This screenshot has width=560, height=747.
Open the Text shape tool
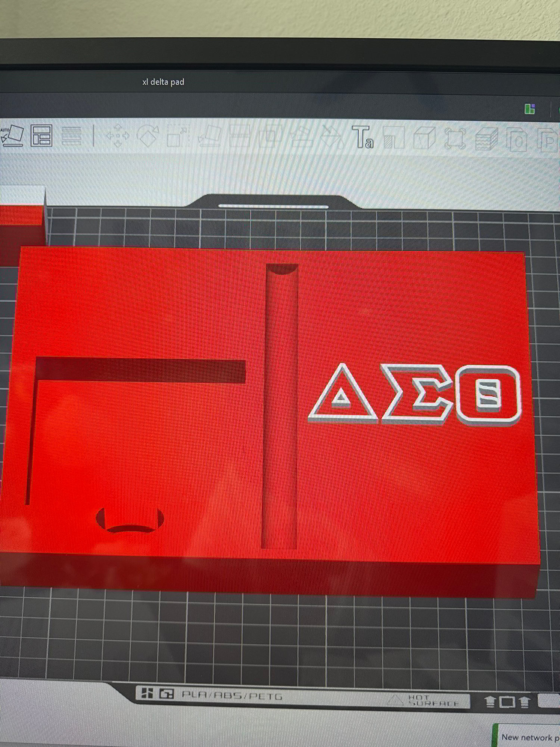tap(363, 137)
